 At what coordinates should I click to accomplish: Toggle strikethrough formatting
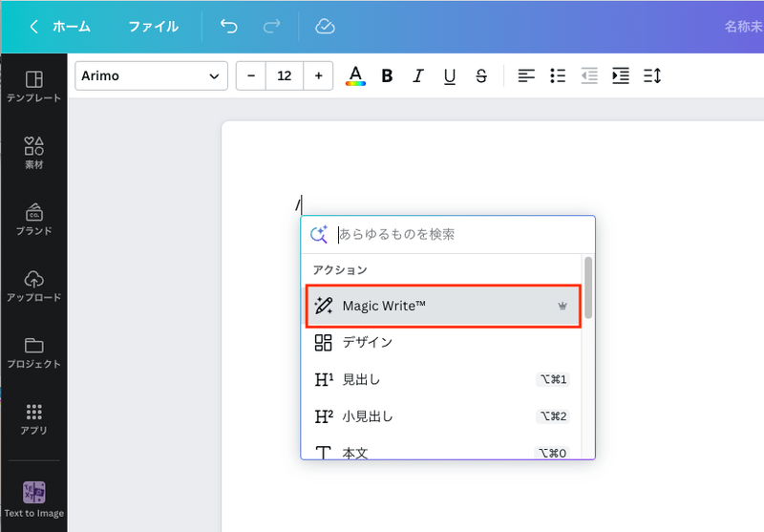481,76
